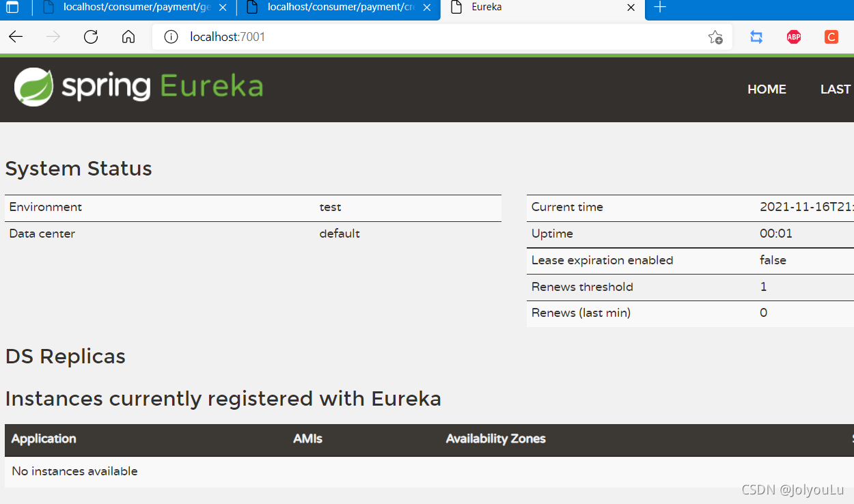Open a new browser tab
Image resolution: width=854 pixels, height=504 pixels.
click(660, 8)
